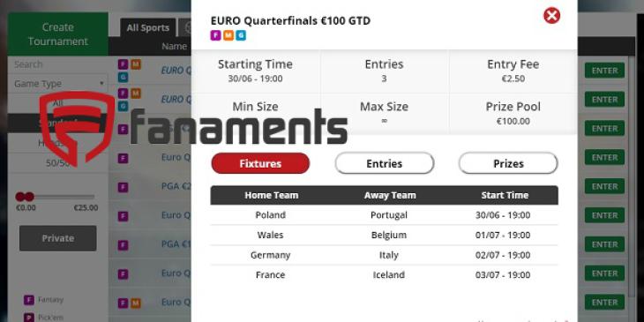Click the Home Team column header
This screenshot has height=322, width=644.
[271, 196]
